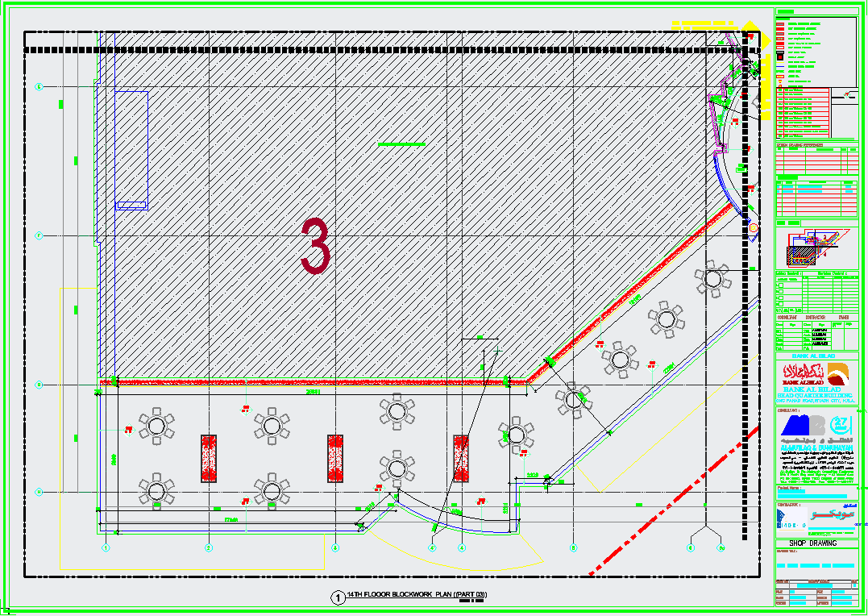Click the contractor stamp logo box
This screenshot has width=868, height=616.
coord(792,518)
